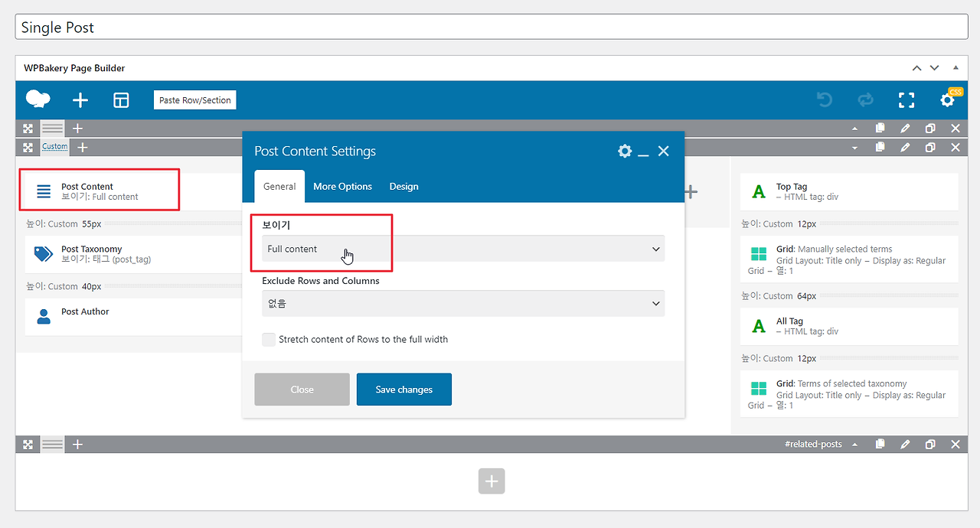Click move handle of the Custom row
This screenshot has height=528, width=980.
click(28, 147)
